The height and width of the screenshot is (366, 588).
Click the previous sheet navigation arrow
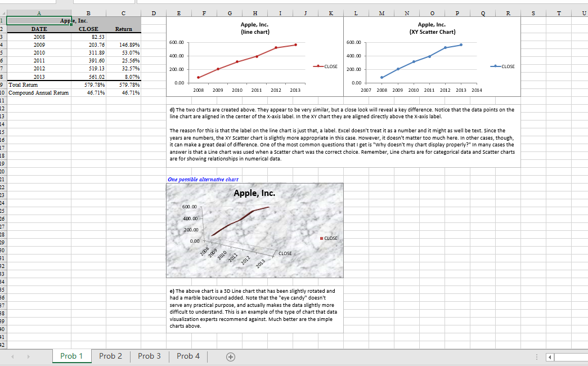(13, 356)
